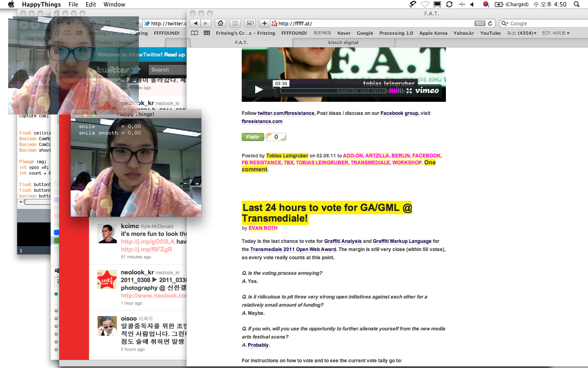Screen dimensions: 588x368
Task: Open the EVAN ROTH author link
Action: pos(263,228)
